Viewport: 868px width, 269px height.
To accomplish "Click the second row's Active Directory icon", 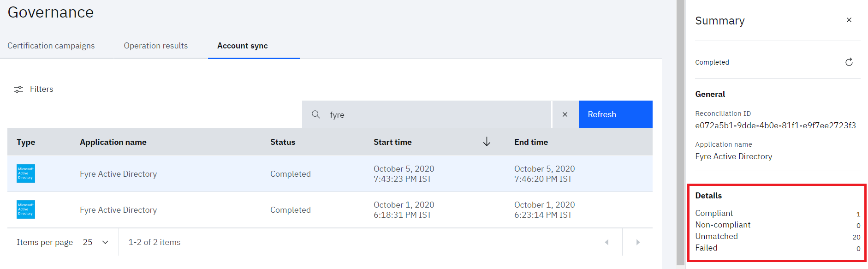I will pos(26,209).
